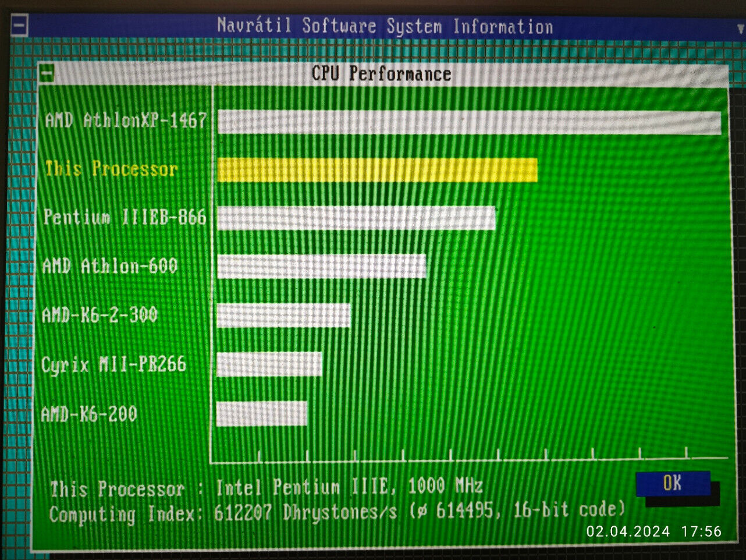Click the Navrátil Software System Information title

point(385,26)
